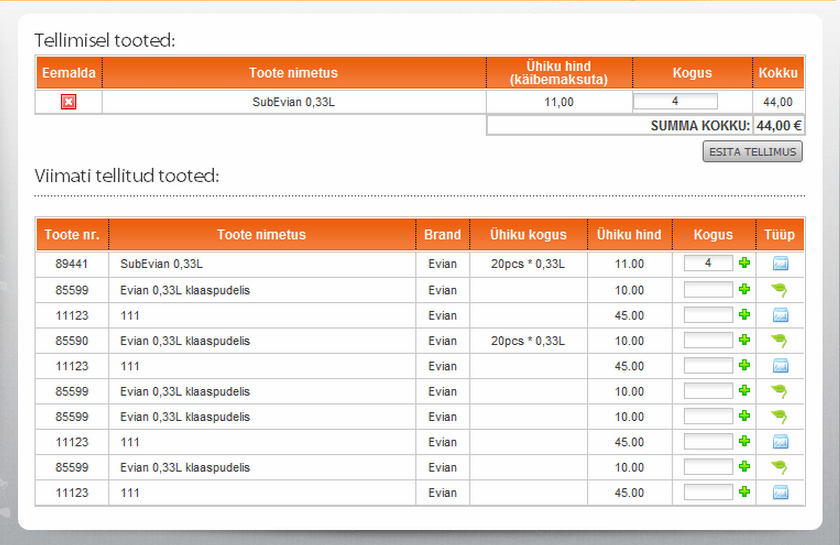Click 20pcs * 0,33L in the 85590 row
Viewport: 840px width, 545px height.
pos(528,341)
